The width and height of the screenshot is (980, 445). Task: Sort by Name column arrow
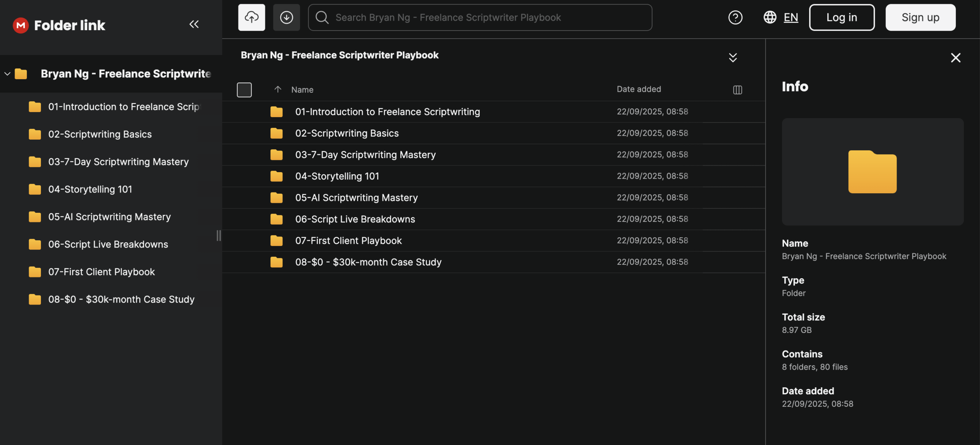coord(278,89)
